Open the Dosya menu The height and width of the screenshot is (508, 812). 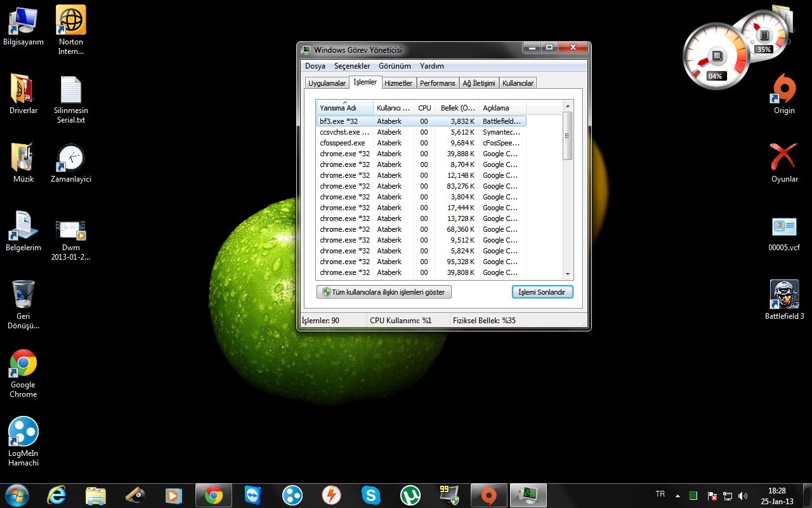[x=315, y=66]
